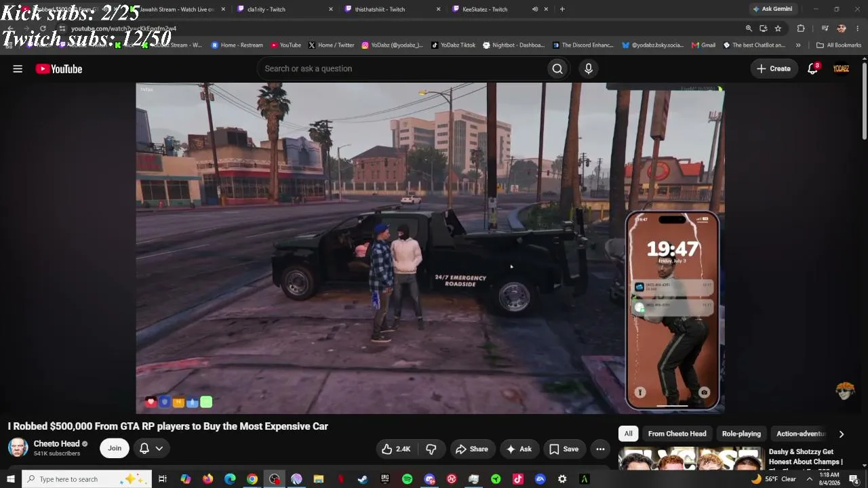The image size is (868, 488).
Task: Like the video with 2.4K likes
Action: point(397,449)
